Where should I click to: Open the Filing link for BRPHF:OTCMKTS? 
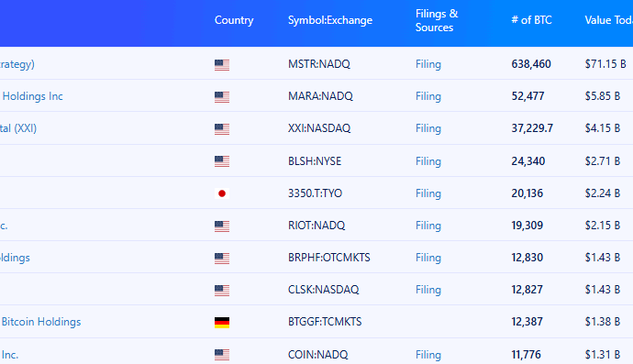(428, 258)
